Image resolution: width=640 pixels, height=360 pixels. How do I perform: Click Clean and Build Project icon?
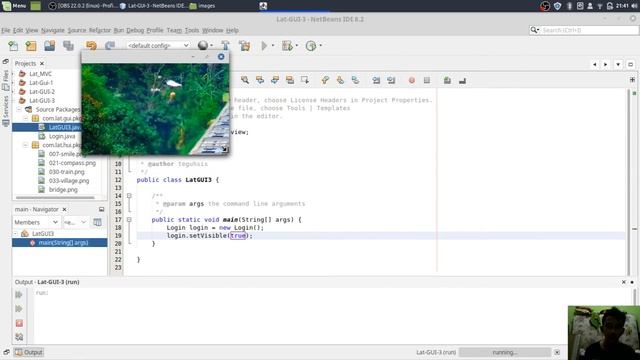244,46
